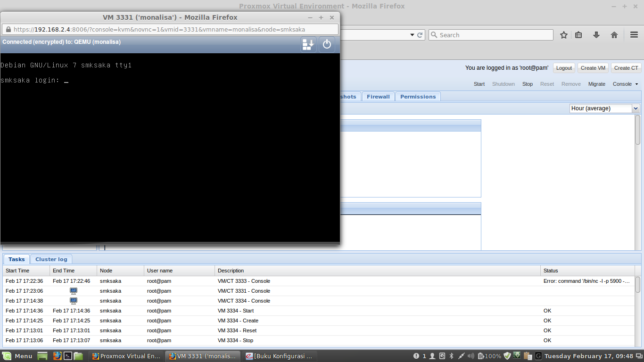
Task: Click the Error status text of 3333 task
Action: [x=586, y=281]
